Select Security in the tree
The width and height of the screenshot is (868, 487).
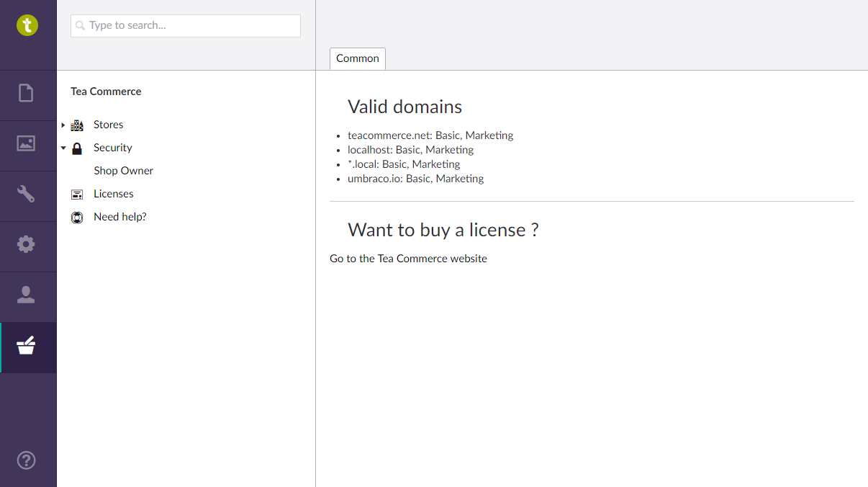(x=113, y=148)
